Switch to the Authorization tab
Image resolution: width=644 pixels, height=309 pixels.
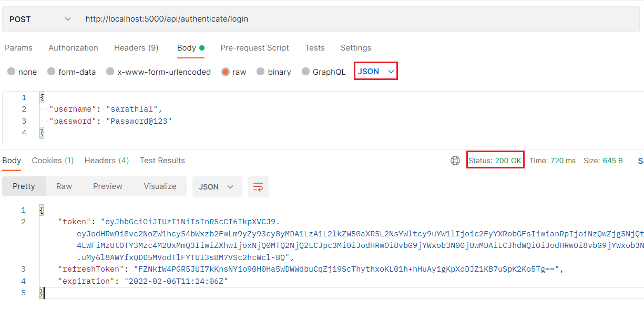coord(73,48)
